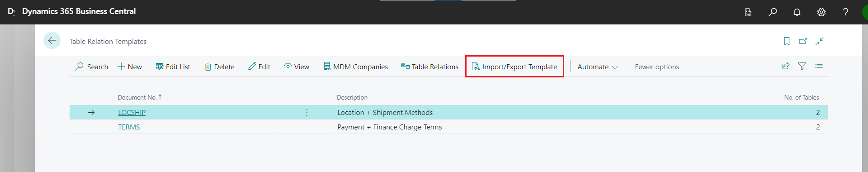Click the View action

click(297, 67)
